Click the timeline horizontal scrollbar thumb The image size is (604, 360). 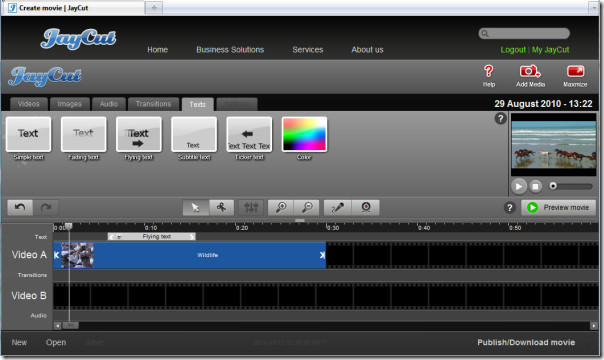(70, 326)
